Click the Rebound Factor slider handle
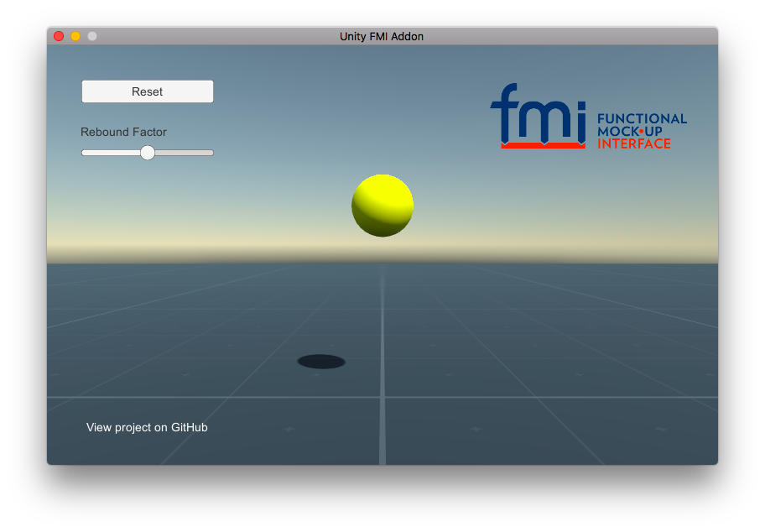Screen dimensions: 765x532 tap(148, 153)
